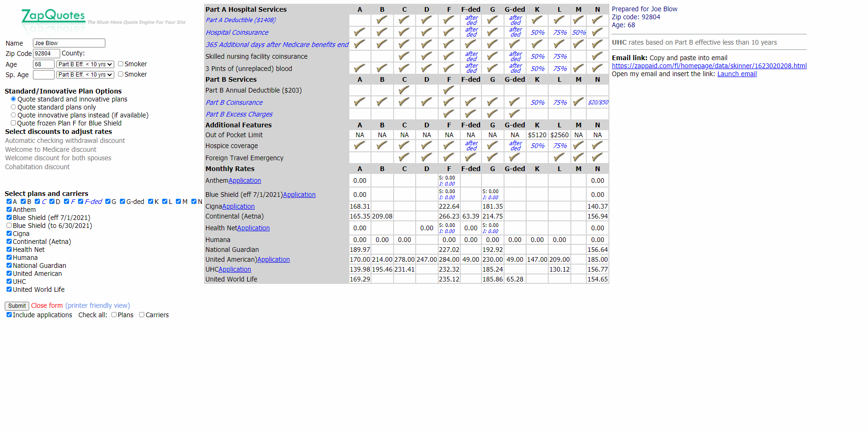The image size is (868, 430).
Task: Click the UHC Application link
Action: (x=235, y=269)
